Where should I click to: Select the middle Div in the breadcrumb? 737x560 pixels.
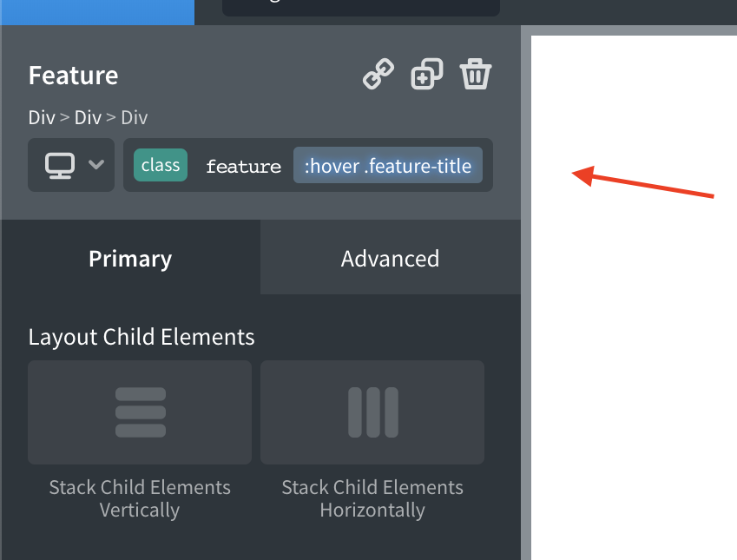click(87, 118)
